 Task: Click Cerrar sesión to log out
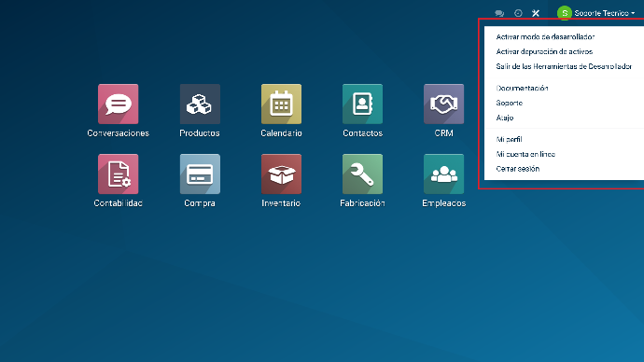coord(517,169)
